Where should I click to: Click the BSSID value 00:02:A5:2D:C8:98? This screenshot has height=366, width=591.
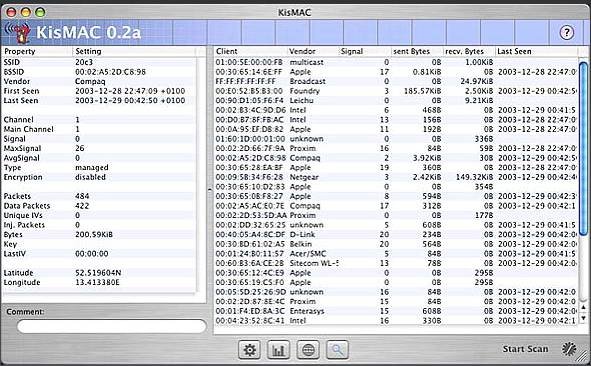click(110, 72)
